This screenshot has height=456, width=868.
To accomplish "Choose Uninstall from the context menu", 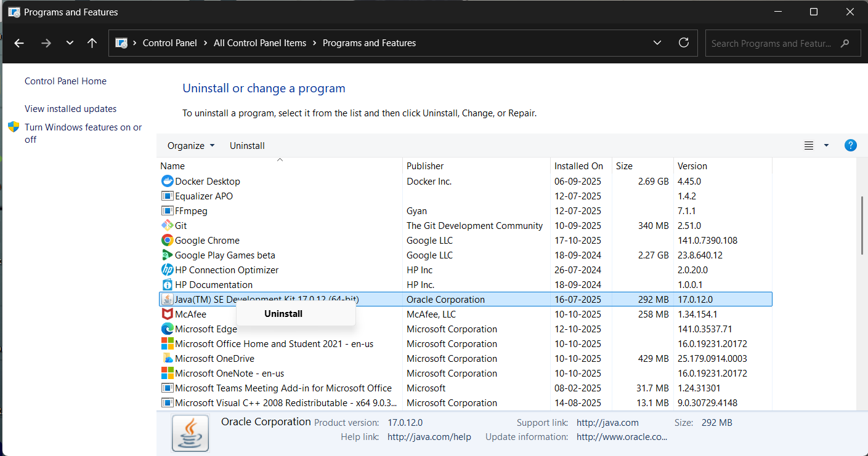I will 283,313.
